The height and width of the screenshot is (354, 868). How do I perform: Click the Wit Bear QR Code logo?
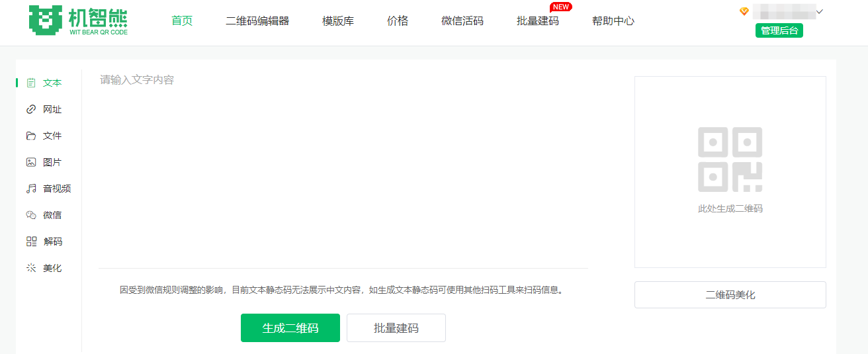pos(78,21)
